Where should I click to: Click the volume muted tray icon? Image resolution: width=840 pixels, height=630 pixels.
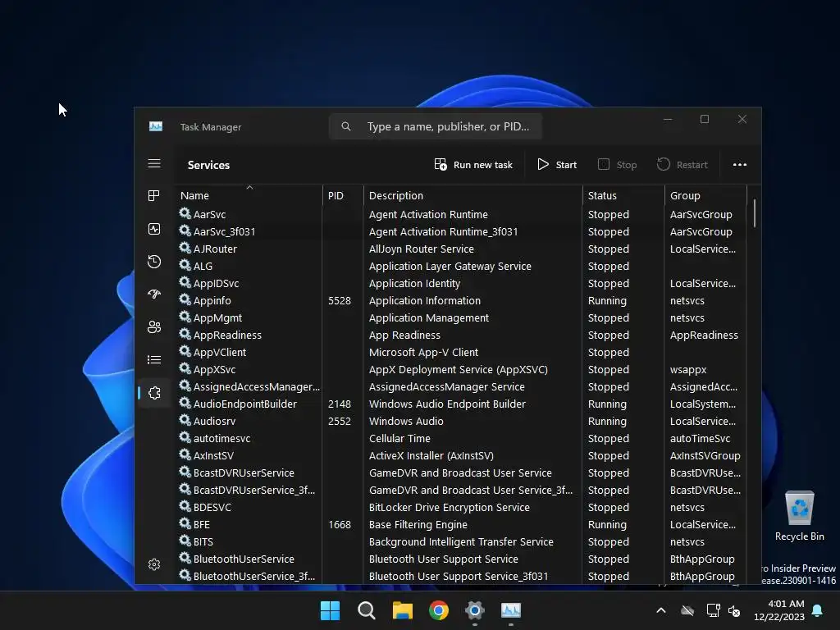734,610
